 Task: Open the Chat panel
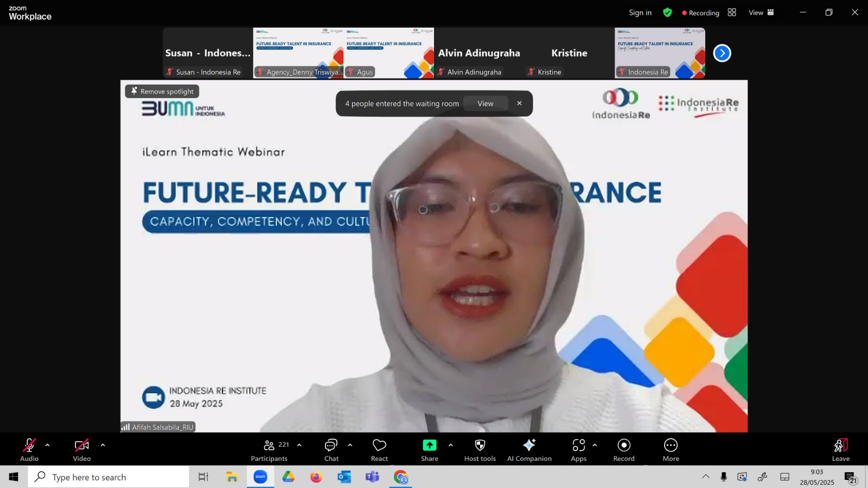coord(331,450)
